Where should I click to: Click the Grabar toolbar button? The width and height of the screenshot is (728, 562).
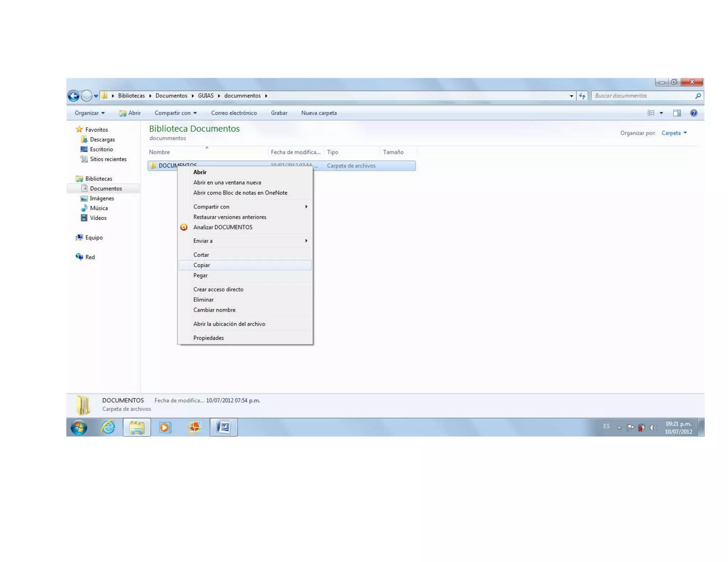[279, 113]
